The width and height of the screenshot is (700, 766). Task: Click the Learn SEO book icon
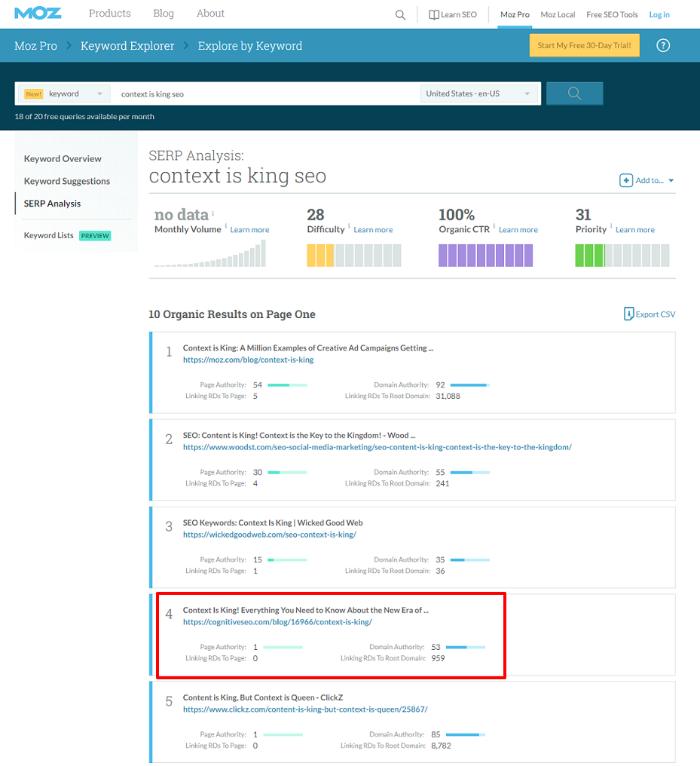433,14
